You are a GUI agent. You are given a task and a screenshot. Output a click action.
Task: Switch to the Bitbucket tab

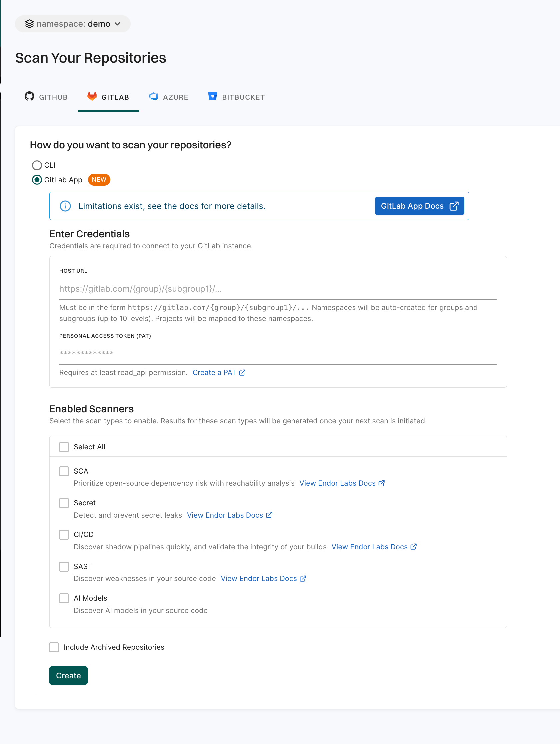236,97
